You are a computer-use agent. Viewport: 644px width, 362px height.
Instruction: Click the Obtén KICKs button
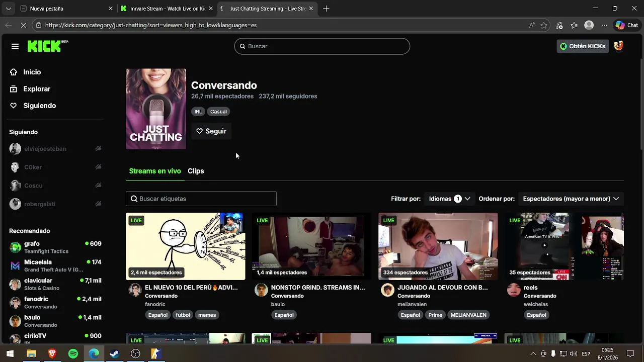(x=583, y=46)
